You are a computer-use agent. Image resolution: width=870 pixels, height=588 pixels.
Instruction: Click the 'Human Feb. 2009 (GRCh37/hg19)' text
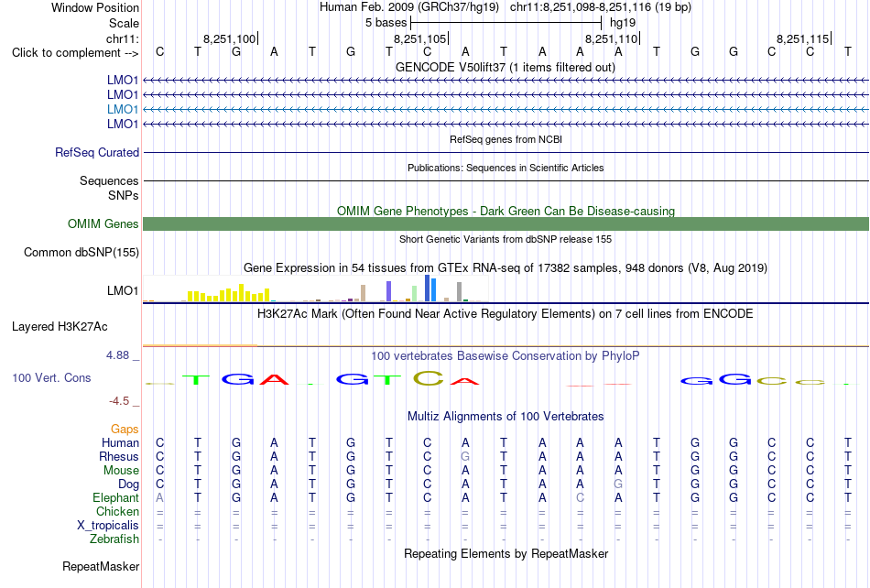(x=409, y=7)
